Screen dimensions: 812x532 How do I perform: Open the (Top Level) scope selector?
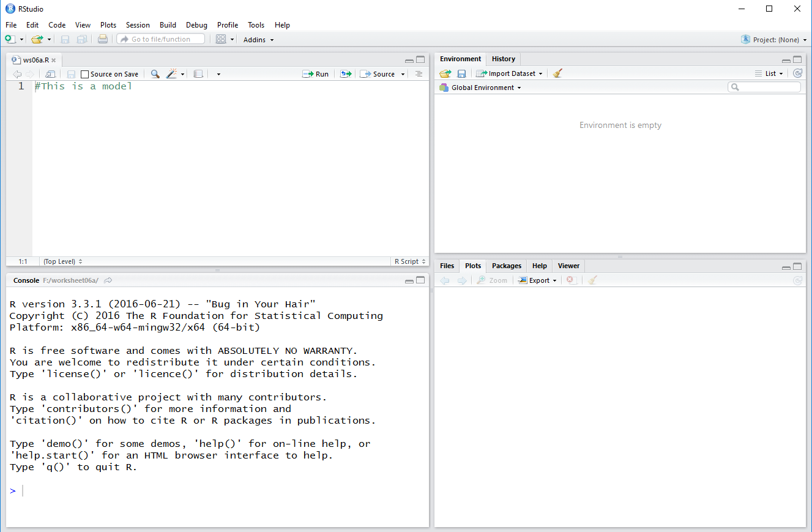click(63, 261)
